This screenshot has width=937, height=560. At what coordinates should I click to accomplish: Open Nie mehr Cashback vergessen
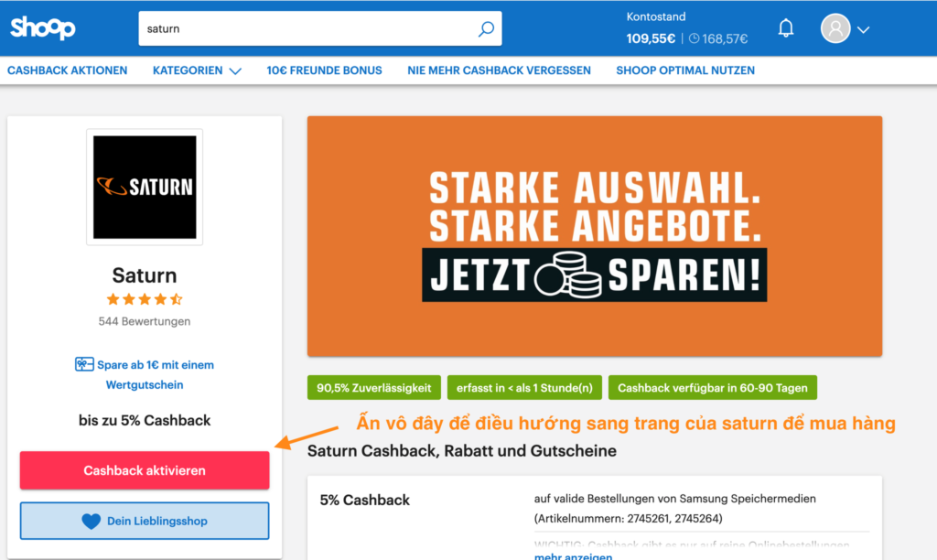coord(499,70)
